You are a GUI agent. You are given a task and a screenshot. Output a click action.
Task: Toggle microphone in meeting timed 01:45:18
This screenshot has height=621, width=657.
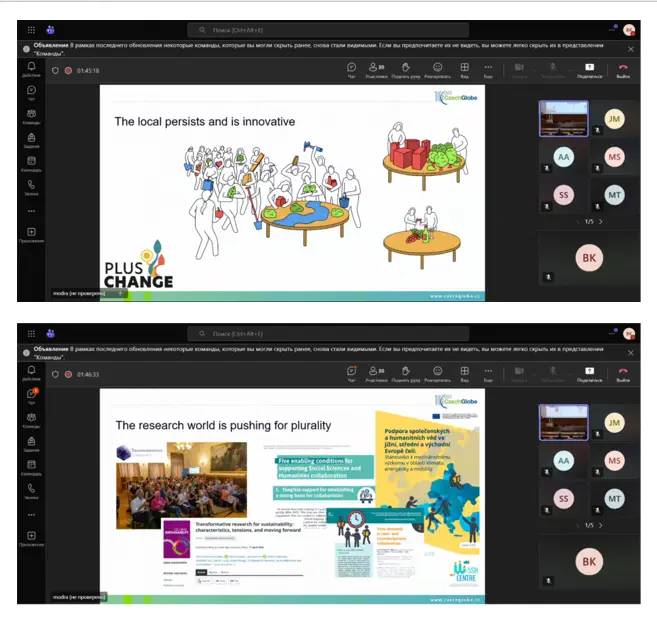coord(550,69)
